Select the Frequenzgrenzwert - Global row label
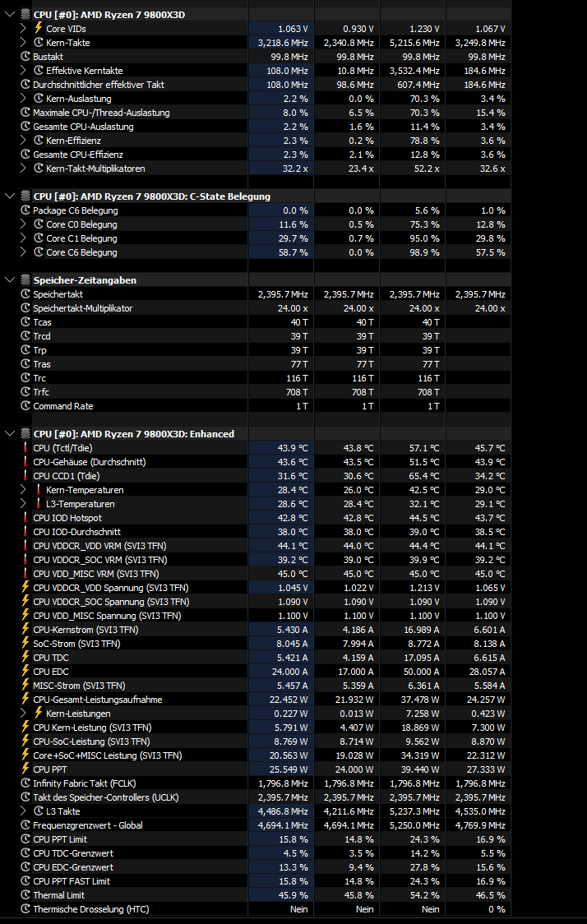The height and width of the screenshot is (924, 587). coord(88,825)
